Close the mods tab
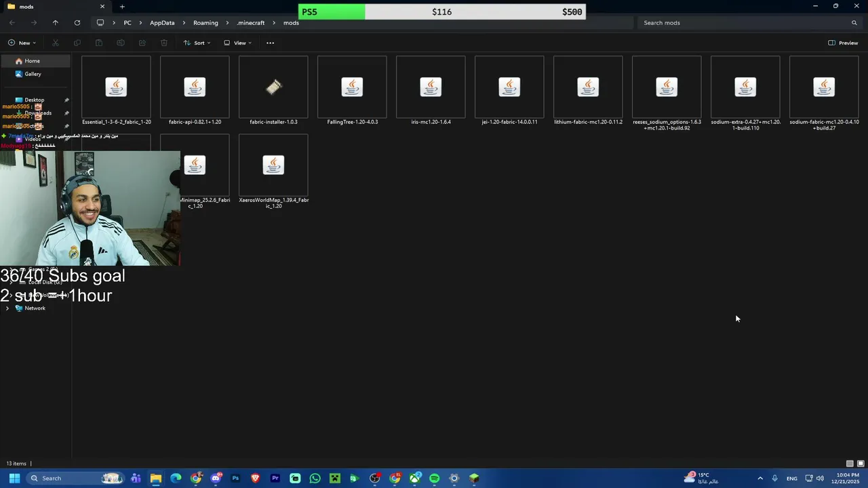This screenshot has height=488, width=868. click(x=102, y=7)
